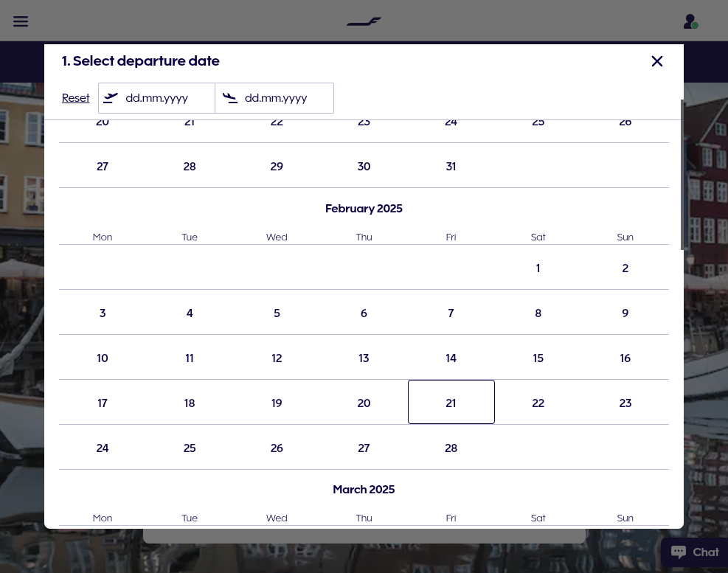Select February 28, 2025
Screen dimensions: 728x573
pyautogui.click(x=451, y=448)
